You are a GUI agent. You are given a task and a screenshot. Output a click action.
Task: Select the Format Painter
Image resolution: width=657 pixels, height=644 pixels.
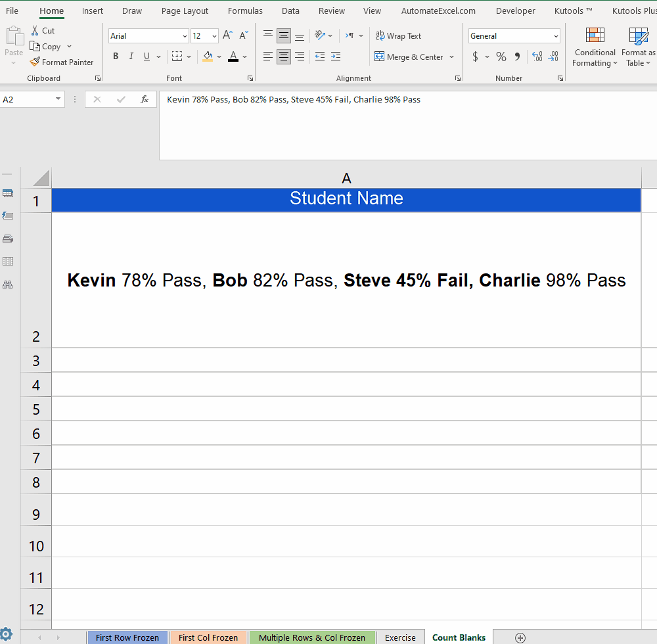point(62,62)
